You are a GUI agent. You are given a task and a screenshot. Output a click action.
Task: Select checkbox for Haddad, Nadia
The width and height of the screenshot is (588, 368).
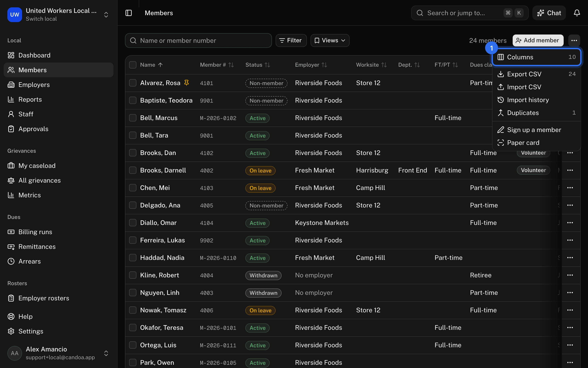point(133,258)
